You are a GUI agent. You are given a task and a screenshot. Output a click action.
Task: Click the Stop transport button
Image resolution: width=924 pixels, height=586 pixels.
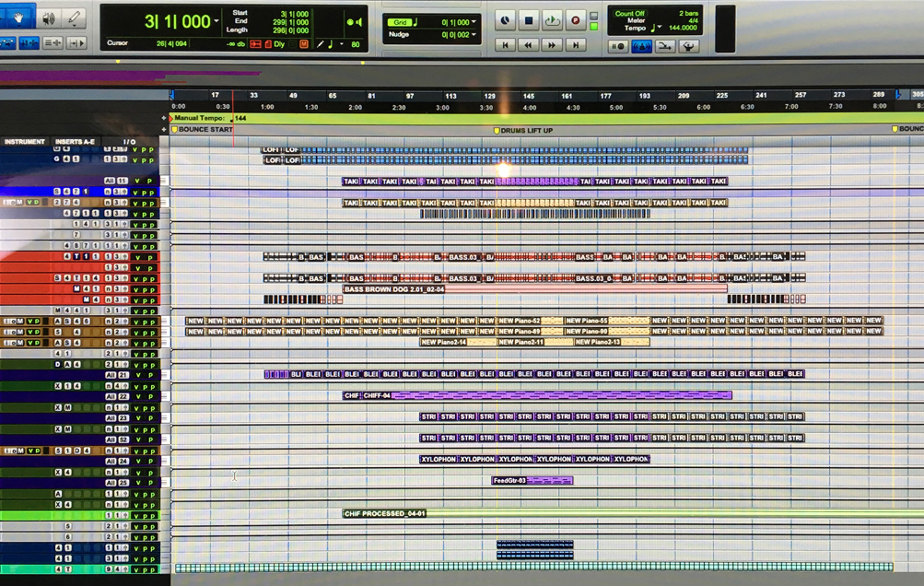pos(529,20)
